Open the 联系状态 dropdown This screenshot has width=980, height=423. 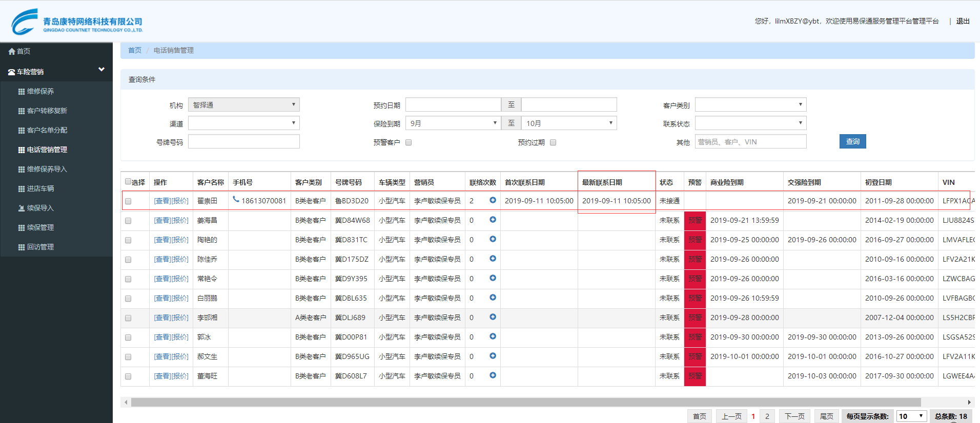click(750, 123)
